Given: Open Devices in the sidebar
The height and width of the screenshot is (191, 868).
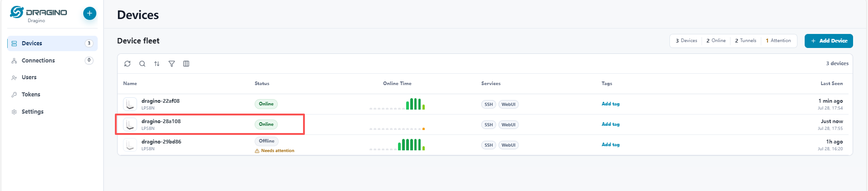Looking at the screenshot, I should click(52, 43).
